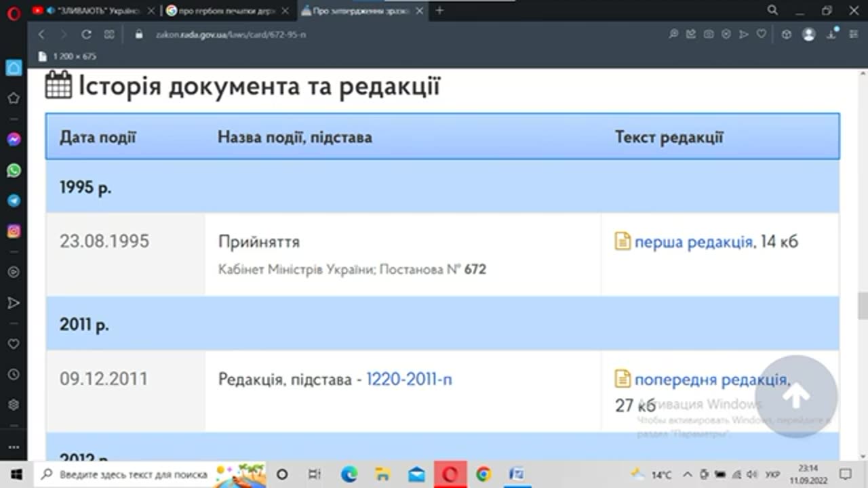Open Mail app from taskbar
868x488 pixels.
[x=416, y=474]
